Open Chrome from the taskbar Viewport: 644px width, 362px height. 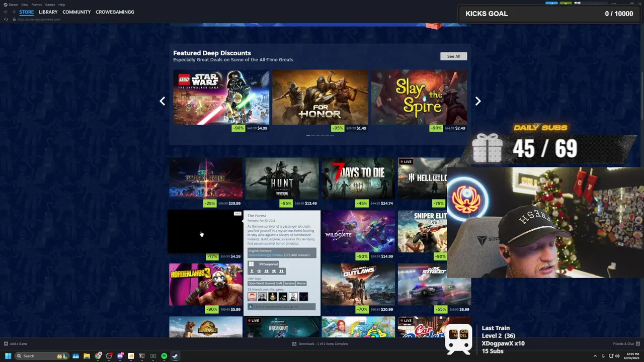pos(98,356)
